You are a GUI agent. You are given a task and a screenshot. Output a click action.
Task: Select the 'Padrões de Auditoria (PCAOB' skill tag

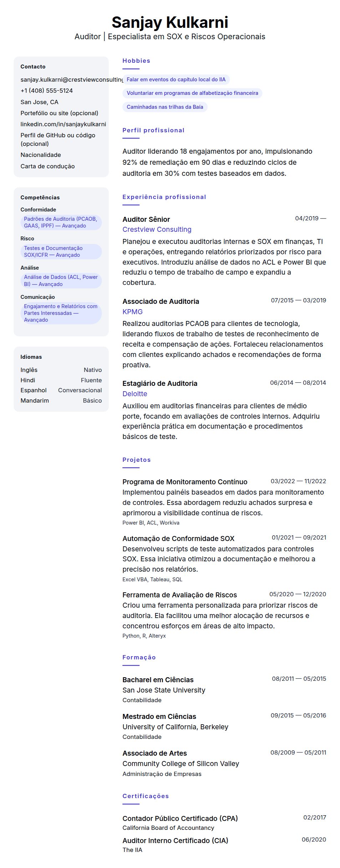click(x=61, y=222)
